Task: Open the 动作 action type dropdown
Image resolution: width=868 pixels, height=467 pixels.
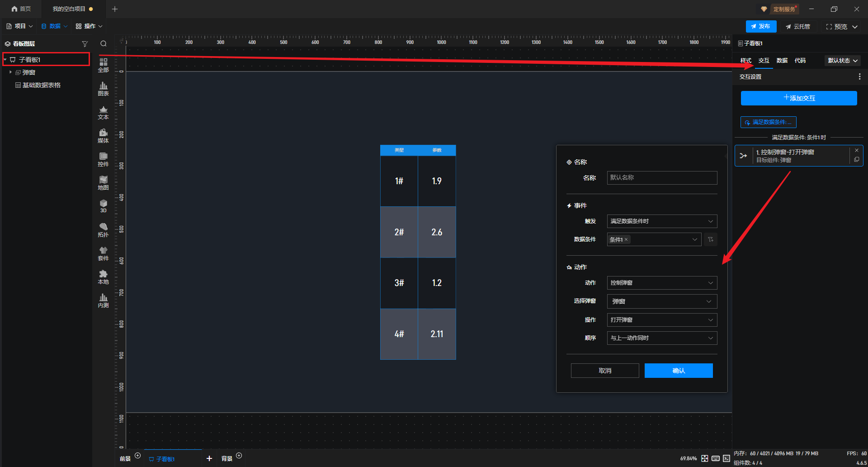Action: click(x=661, y=283)
